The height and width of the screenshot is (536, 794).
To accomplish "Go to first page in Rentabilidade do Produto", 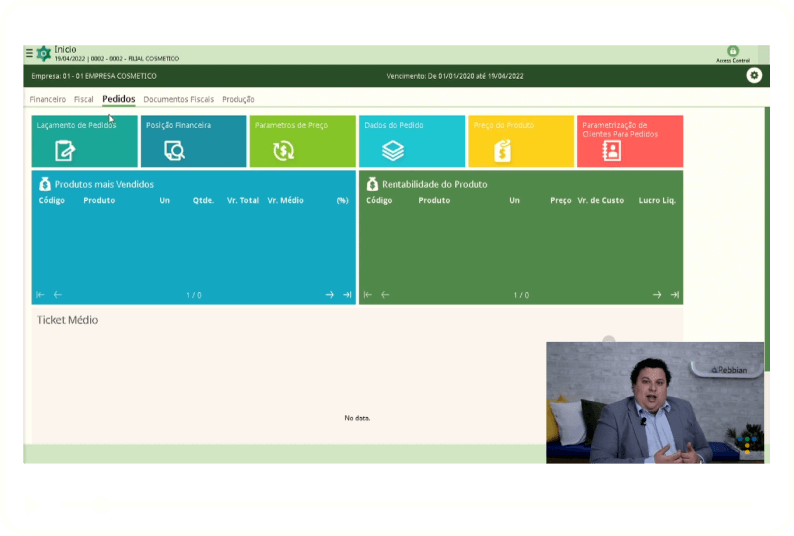I will (368, 295).
